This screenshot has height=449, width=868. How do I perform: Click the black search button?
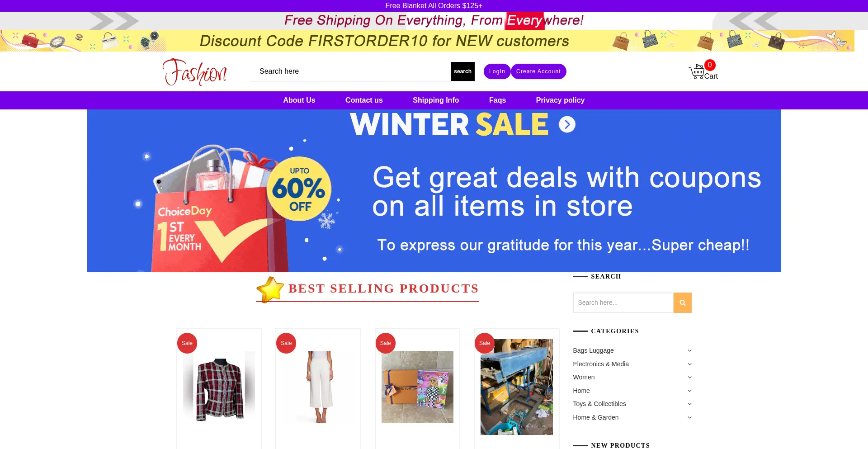coord(462,71)
